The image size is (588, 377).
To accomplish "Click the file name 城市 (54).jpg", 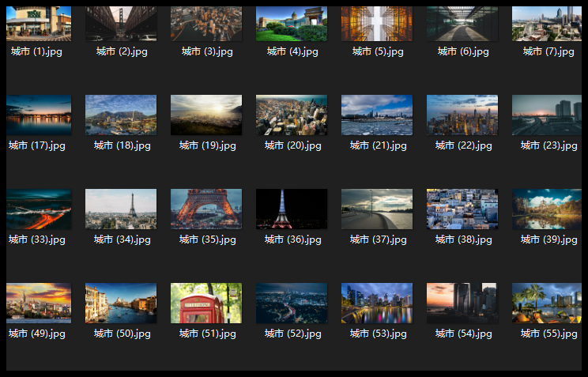I will tap(464, 334).
